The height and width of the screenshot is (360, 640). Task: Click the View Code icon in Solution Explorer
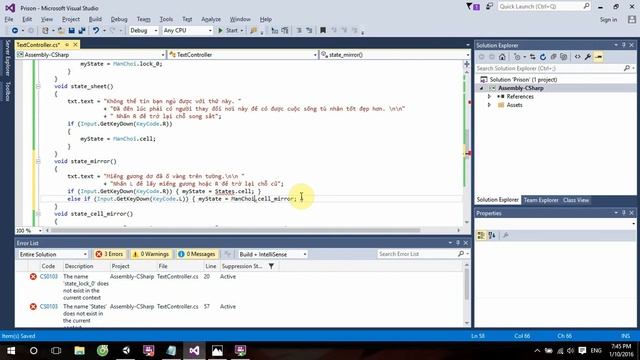(x=578, y=57)
